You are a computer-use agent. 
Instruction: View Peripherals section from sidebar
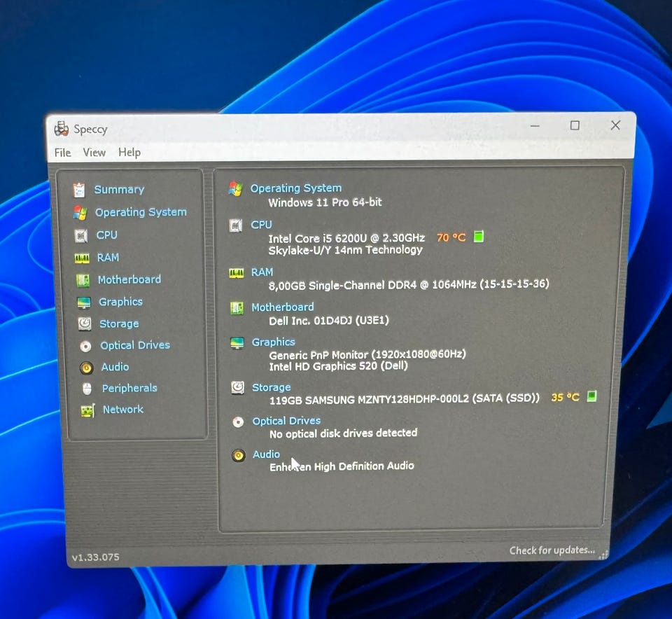[x=129, y=388]
